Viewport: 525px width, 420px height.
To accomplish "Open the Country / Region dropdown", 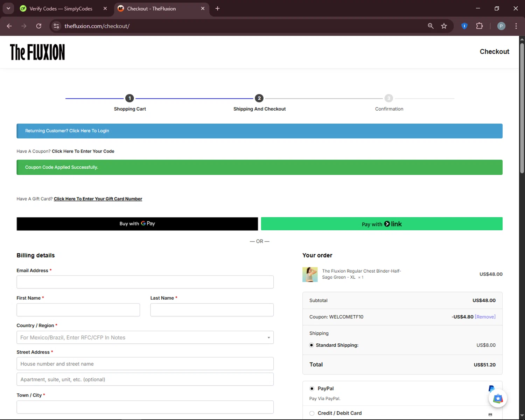I will coord(145,337).
